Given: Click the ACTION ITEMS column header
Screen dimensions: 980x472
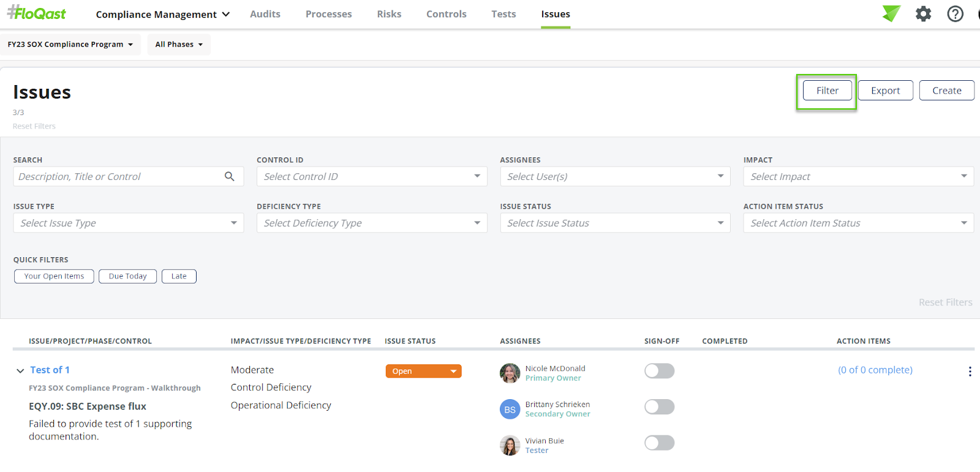Looking at the screenshot, I should click(x=864, y=341).
